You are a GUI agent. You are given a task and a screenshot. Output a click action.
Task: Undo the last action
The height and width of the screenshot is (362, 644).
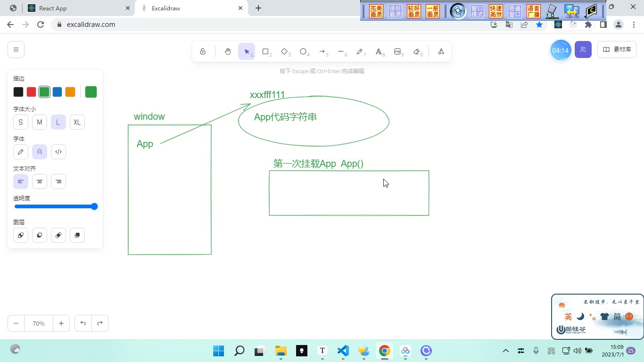[83, 323]
